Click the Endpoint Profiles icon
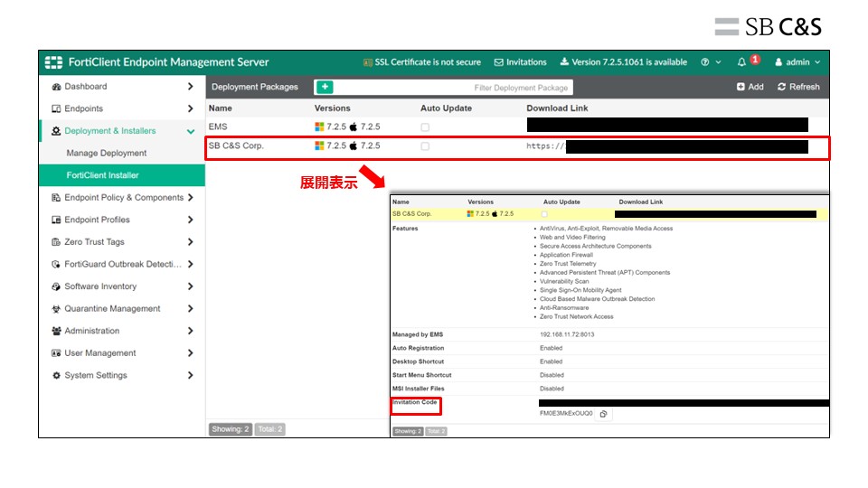This screenshot has width=868, height=488. tap(56, 220)
